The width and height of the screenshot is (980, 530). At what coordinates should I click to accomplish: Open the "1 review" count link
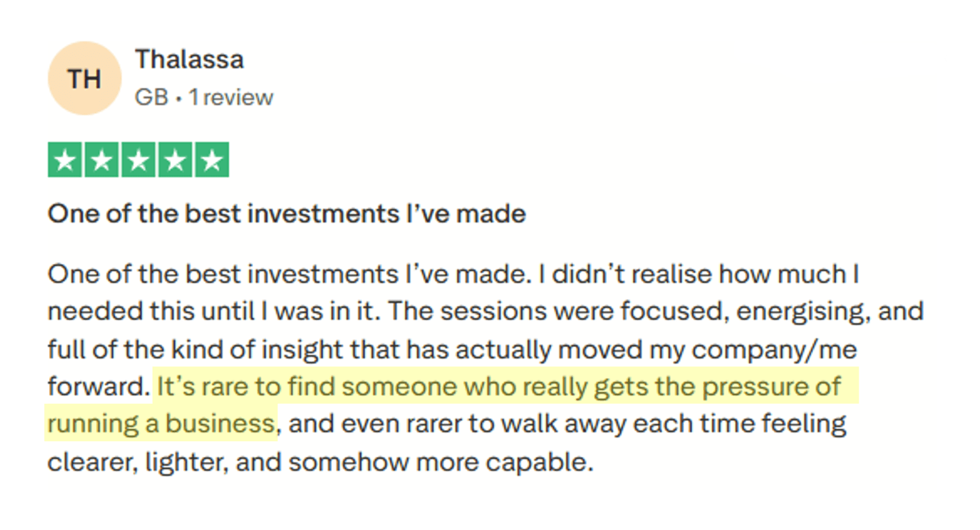pyautogui.click(x=231, y=97)
